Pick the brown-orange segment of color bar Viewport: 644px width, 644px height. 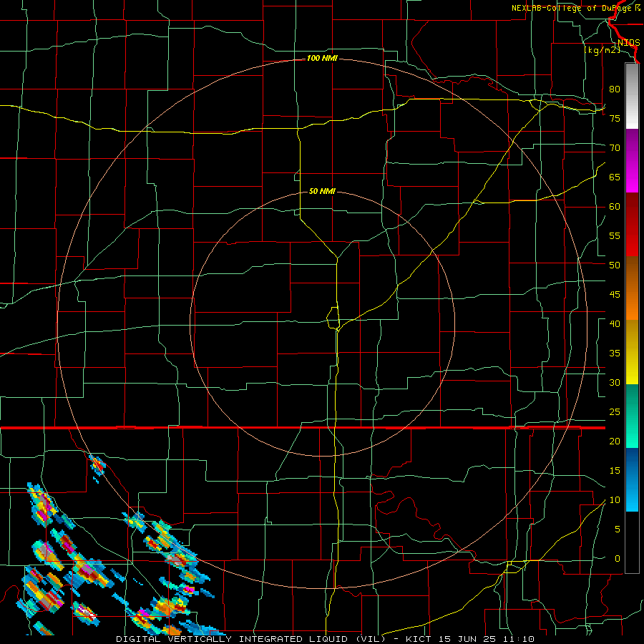(x=632, y=288)
